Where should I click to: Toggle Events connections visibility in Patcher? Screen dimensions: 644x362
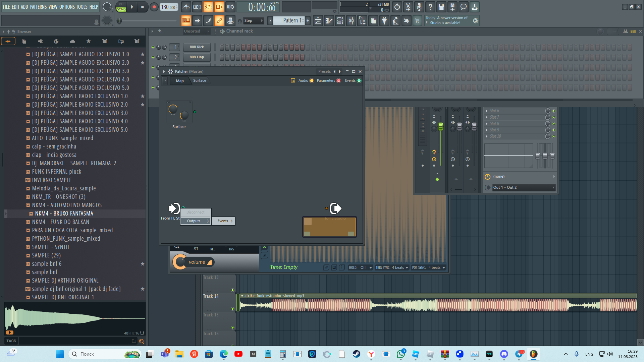tap(359, 81)
